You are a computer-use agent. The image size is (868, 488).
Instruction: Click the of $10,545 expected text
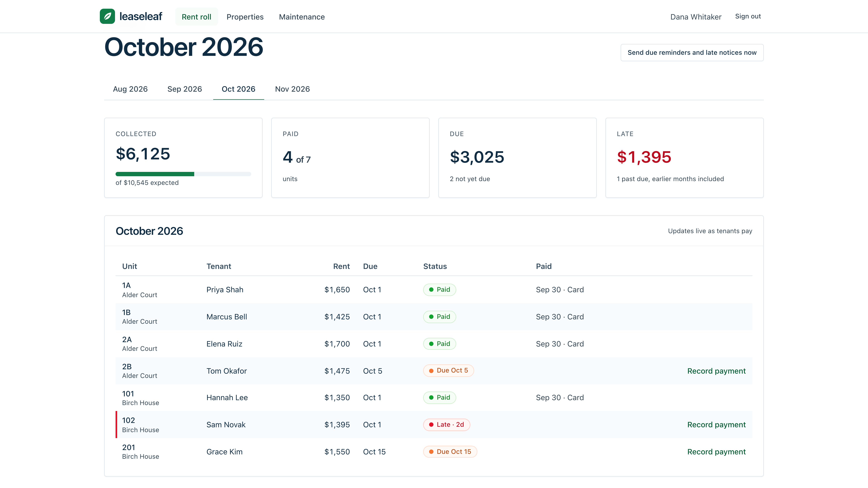pyautogui.click(x=147, y=183)
